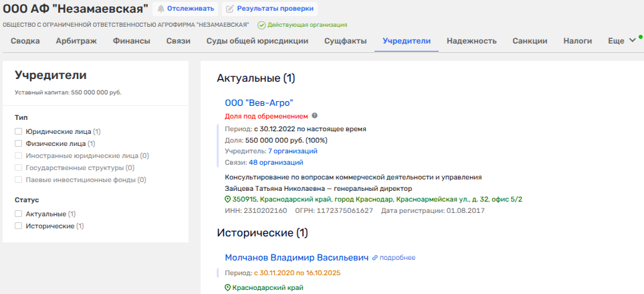
Task: Click the Актуальные (1) section heading
Action: click(x=256, y=78)
